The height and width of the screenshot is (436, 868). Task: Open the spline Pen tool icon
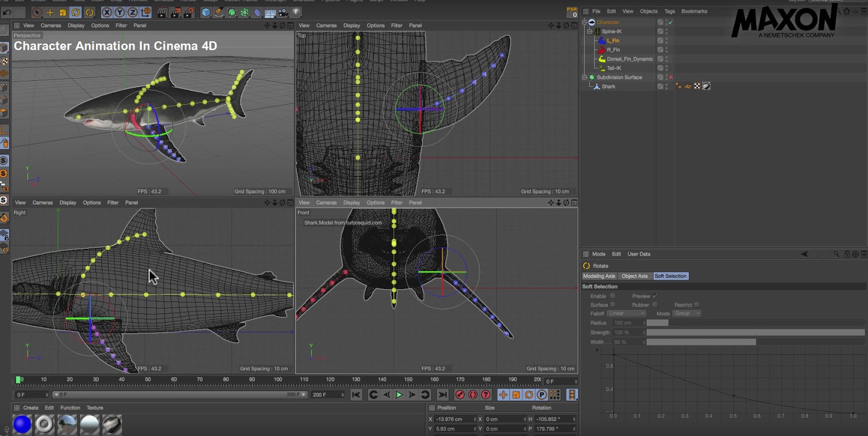coord(219,12)
